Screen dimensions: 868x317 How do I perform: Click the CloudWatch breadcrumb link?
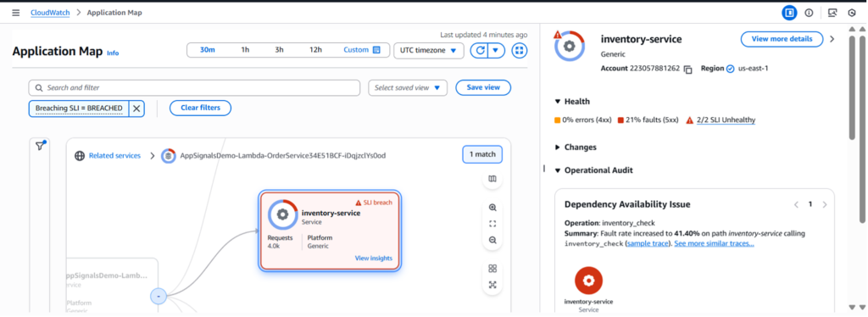click(50, 13)
